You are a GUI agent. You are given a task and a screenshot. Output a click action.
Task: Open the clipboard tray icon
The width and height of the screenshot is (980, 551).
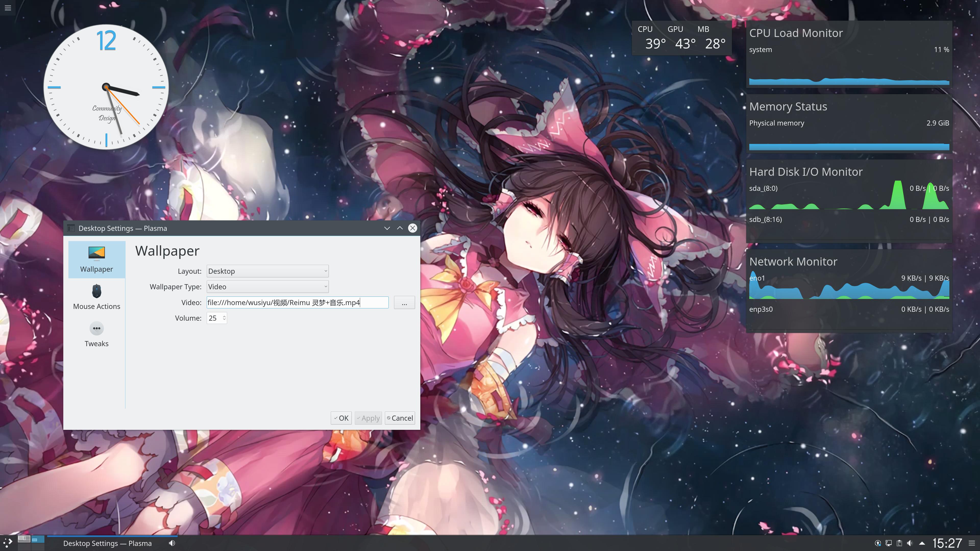click(899, 543)
